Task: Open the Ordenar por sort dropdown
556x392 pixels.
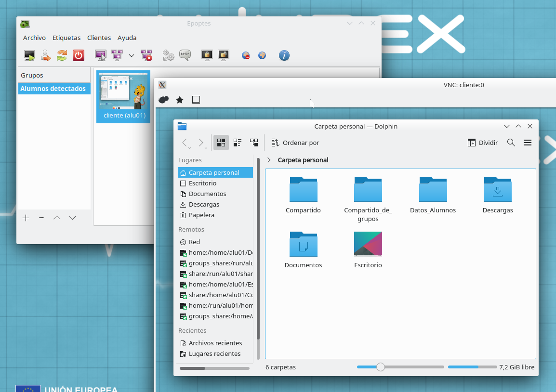Action: (x=295, y=143)
